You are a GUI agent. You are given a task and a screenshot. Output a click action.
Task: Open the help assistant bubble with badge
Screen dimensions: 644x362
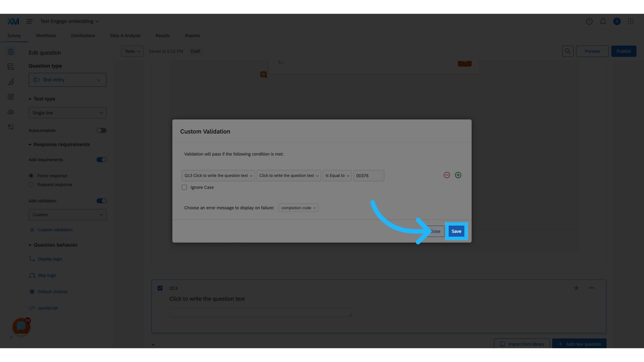coord(21,326)
